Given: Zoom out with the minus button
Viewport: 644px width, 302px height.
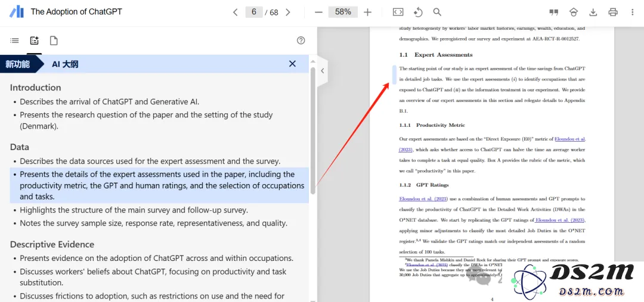Looking at the screenshot, I should point(318,13).
